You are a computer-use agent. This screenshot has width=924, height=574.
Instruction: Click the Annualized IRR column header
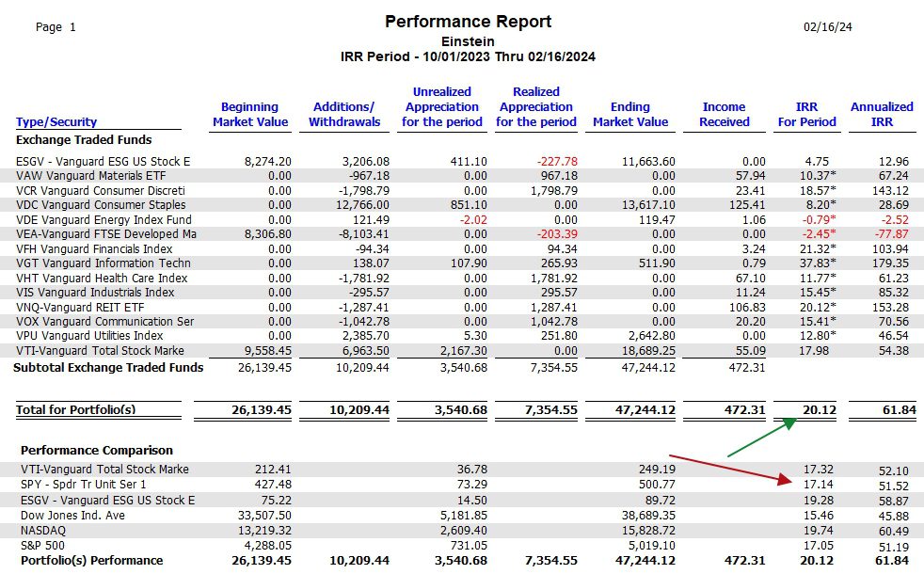pos(882,114)
